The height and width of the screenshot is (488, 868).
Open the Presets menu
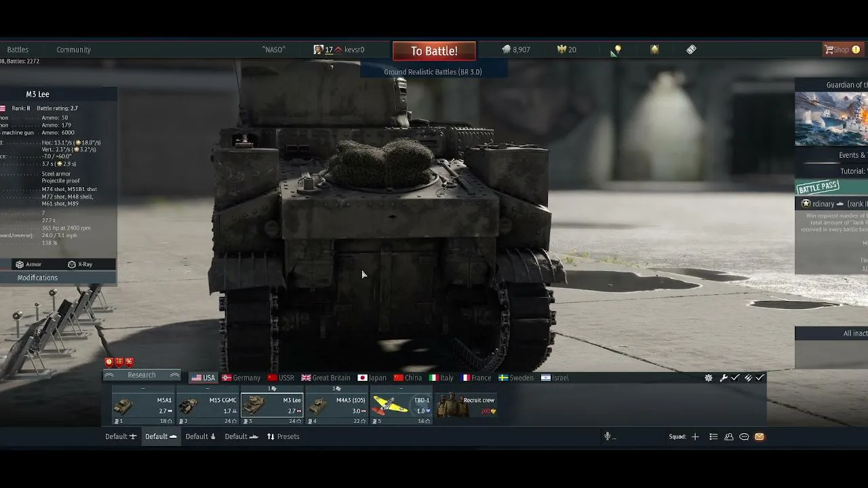coord(283,436)
